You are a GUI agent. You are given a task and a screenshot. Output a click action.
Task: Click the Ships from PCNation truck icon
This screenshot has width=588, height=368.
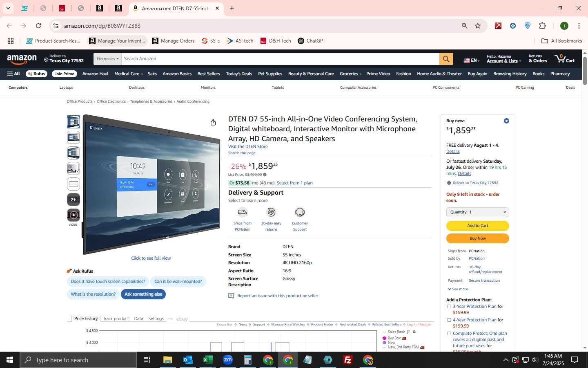pyautogui.click(x=243, y=212)
